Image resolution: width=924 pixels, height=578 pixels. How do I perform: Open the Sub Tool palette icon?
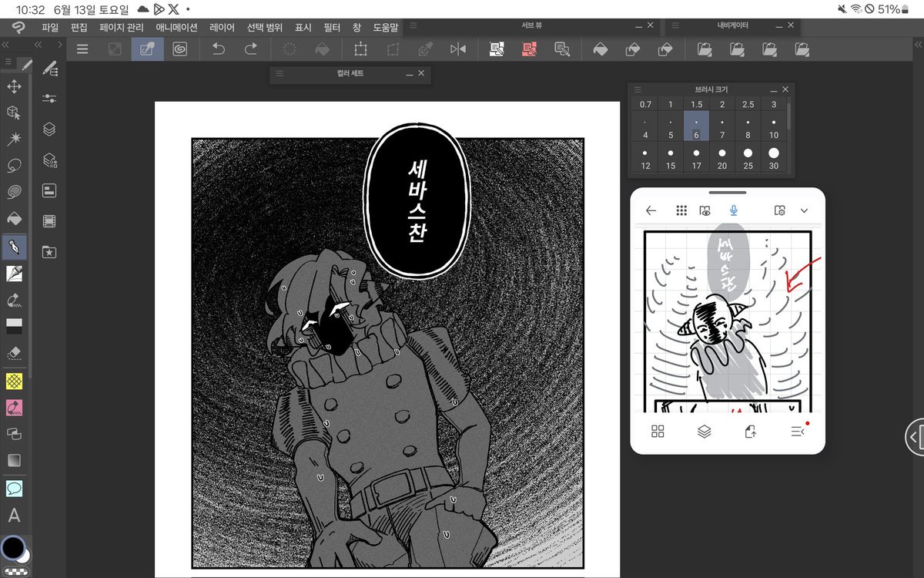click(49, 69)
